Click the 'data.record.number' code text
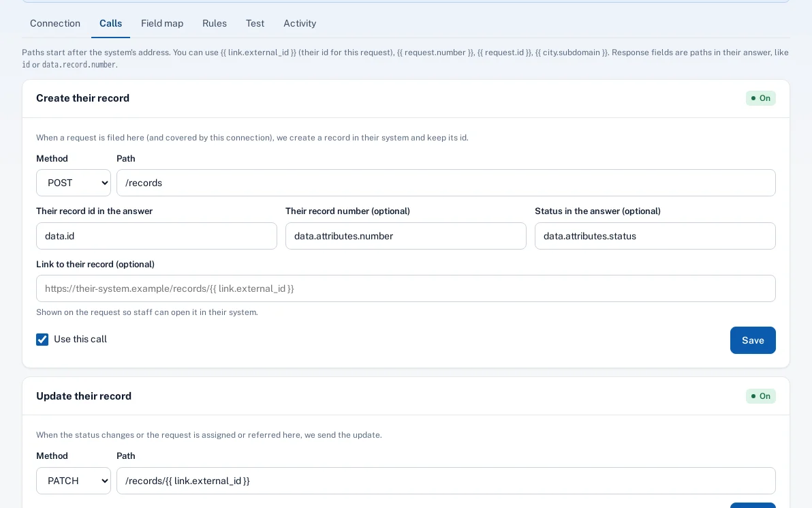The width and height of the screenshot is (812, 508). click(79, 65)
